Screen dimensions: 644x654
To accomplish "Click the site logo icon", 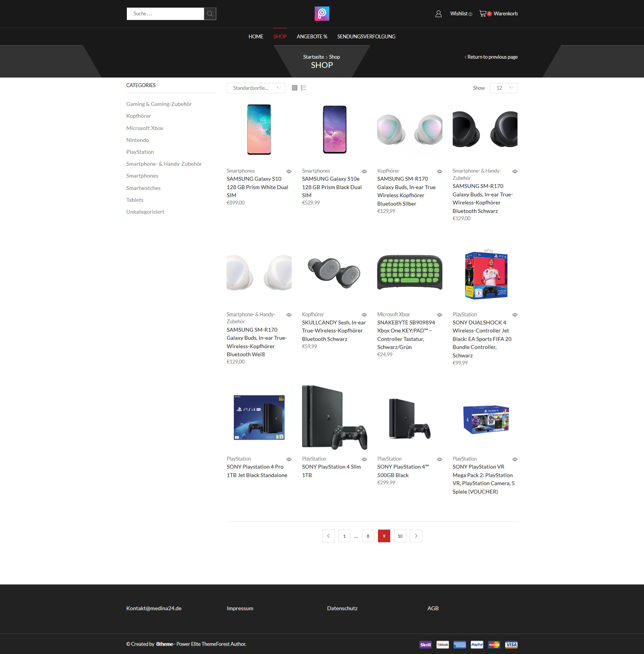I will point(322,14).
